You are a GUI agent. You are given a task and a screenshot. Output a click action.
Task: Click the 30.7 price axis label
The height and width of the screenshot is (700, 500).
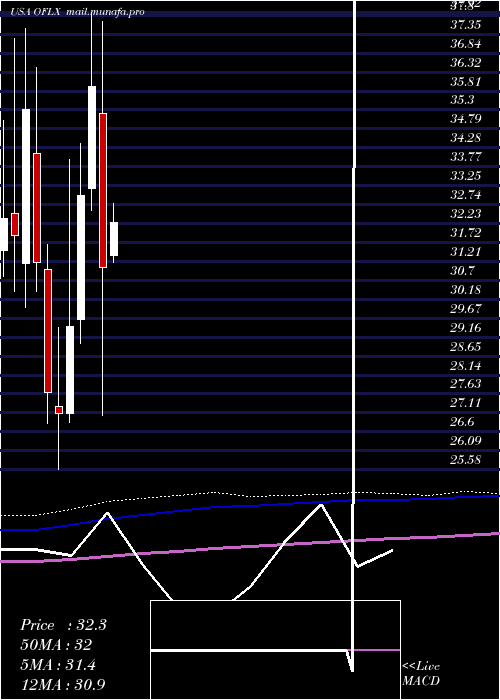click(462, 271)
